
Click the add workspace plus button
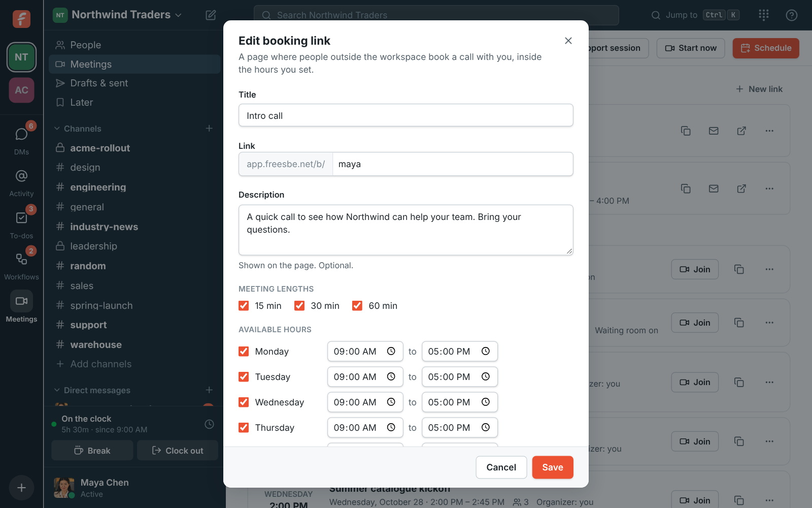tap(21, 488)
